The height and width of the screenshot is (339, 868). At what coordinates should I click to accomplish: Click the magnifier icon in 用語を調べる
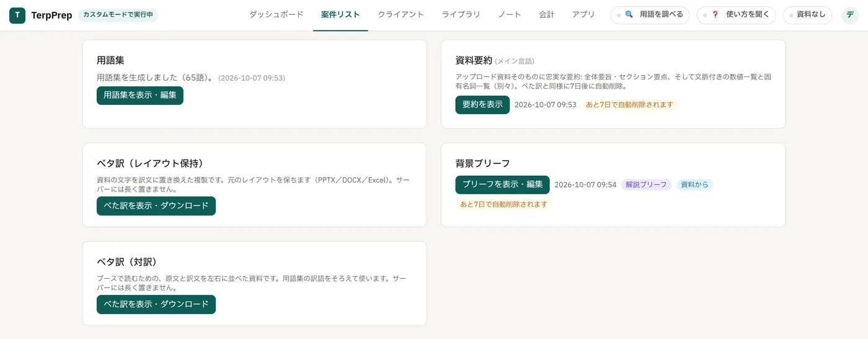(x=629, y=15)
